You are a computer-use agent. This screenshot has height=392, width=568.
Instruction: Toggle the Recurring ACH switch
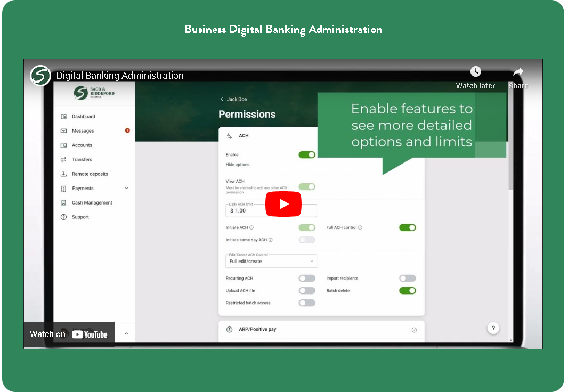point(307,278)
